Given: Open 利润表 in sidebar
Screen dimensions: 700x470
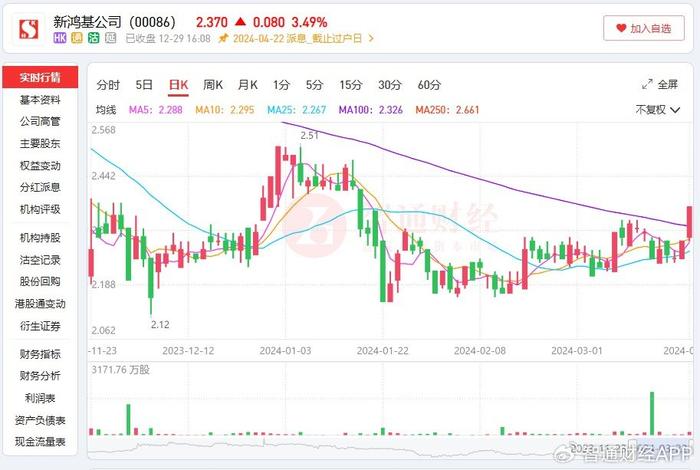Looking at the screenshot, I should tap(40, 398).
